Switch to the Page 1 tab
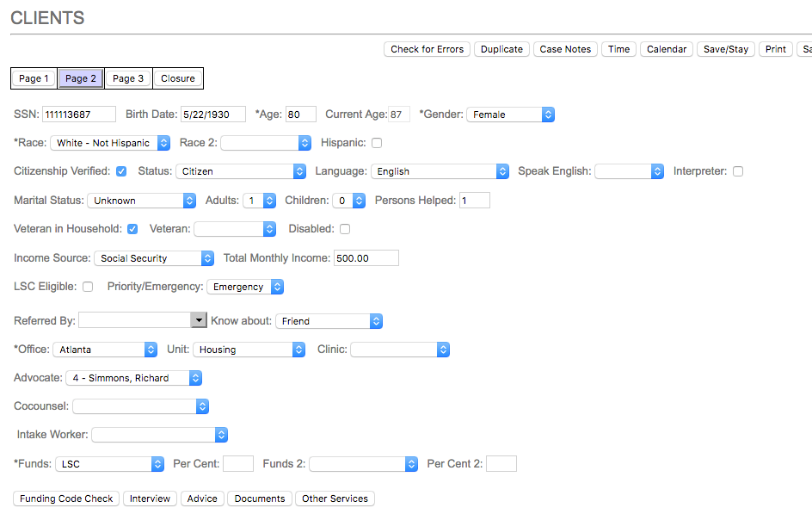 point(34,78)
